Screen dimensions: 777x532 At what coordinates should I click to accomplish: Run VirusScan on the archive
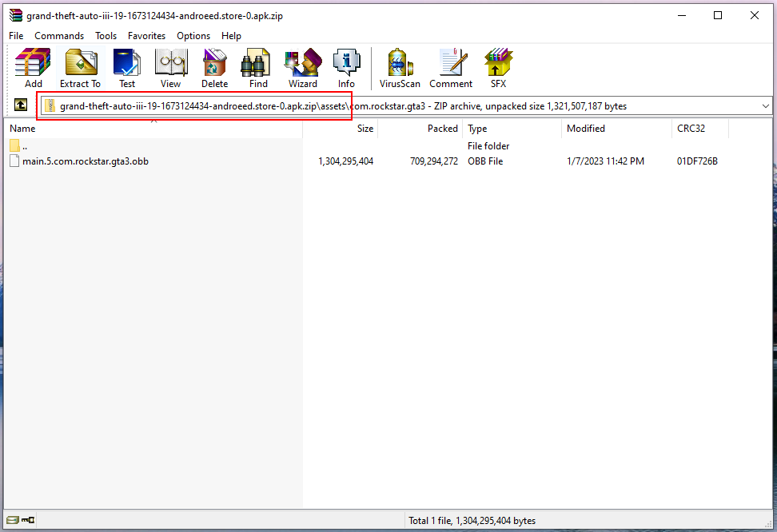point(400,69)
